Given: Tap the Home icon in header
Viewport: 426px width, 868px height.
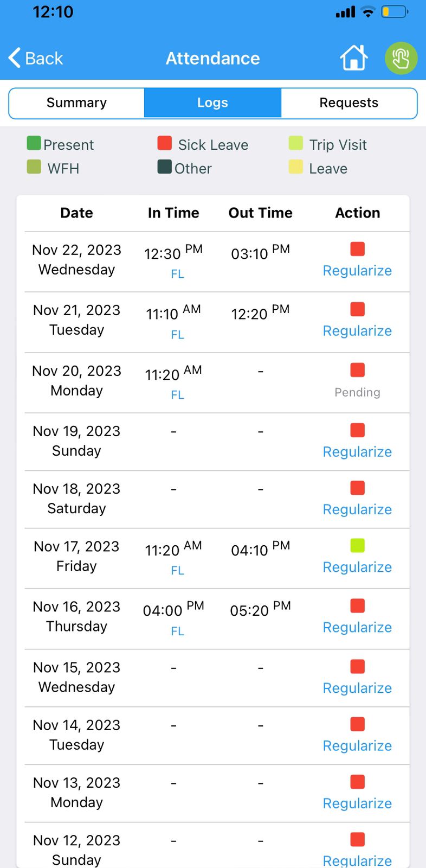Looking at the screenshot, I should [353, 58].
